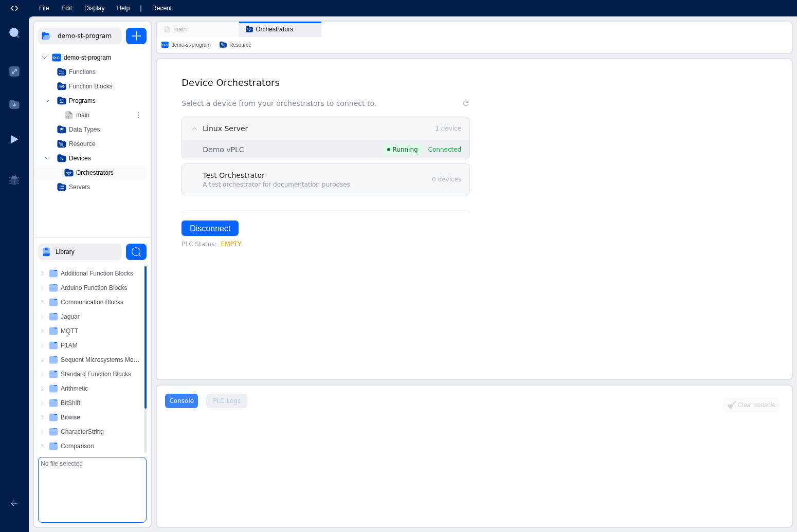Screen dimensions: 797x532
Task: Click the Library label field
Action: pos(80,252)
